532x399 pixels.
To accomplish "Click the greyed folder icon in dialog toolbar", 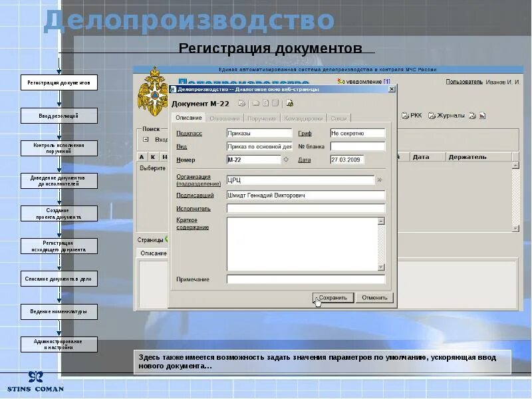I will pos(256,103).
